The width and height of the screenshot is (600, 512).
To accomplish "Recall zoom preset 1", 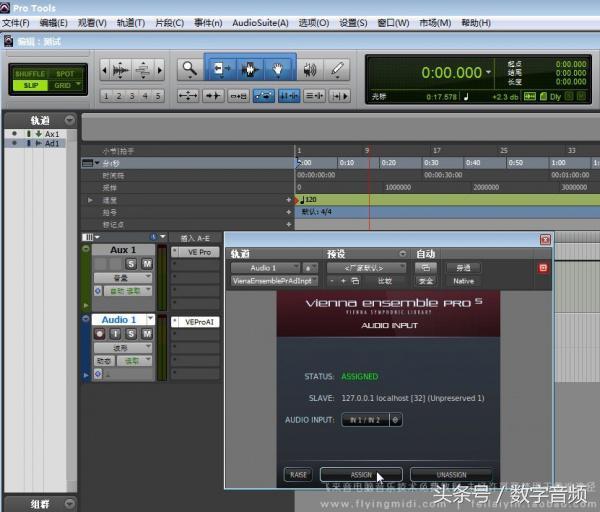I will pyautogui.click(x=106, y=96).
